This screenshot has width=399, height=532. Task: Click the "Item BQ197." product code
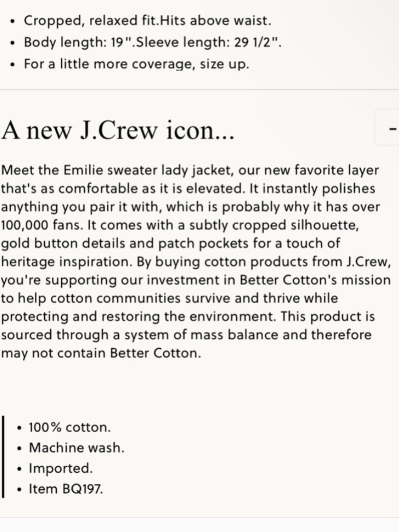pyautogui.click(x=66, y=489)
